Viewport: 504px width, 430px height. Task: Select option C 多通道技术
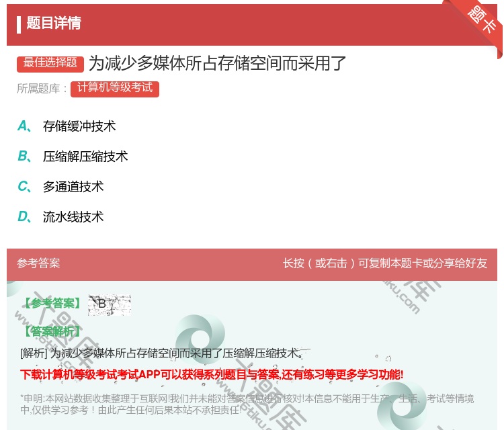[x=60, y=186]
